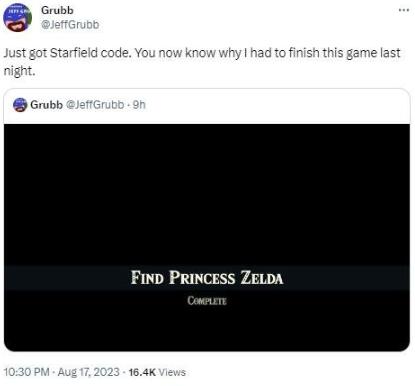The height and width of the screenshot is (386, 415).
Task: Click the 'Find Princess Zelda' title text
Action: (x=207, y=278)
